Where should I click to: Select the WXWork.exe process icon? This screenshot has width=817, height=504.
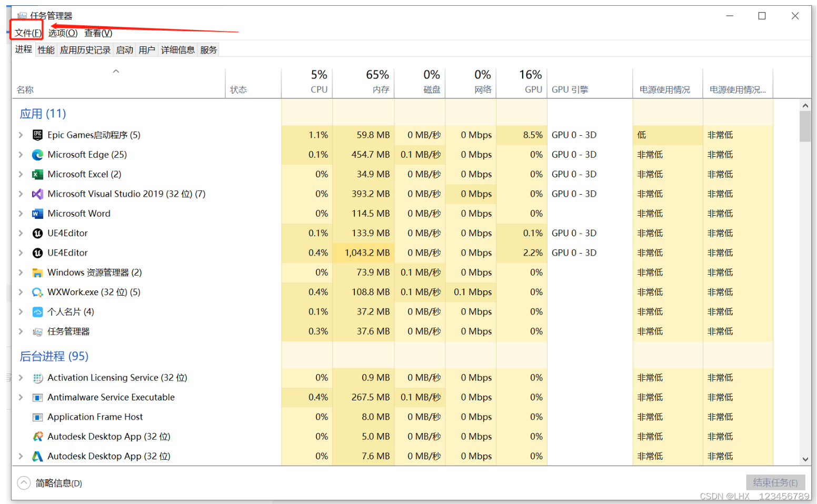click(x=37, y=292)
